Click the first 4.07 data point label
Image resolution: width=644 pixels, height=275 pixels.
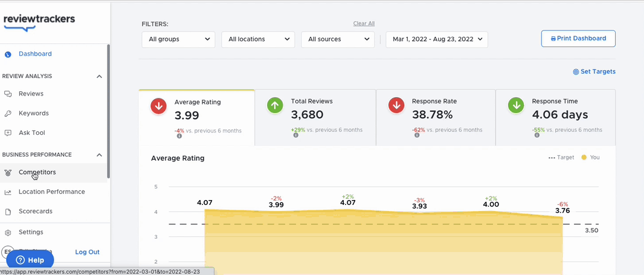point(205,202)
